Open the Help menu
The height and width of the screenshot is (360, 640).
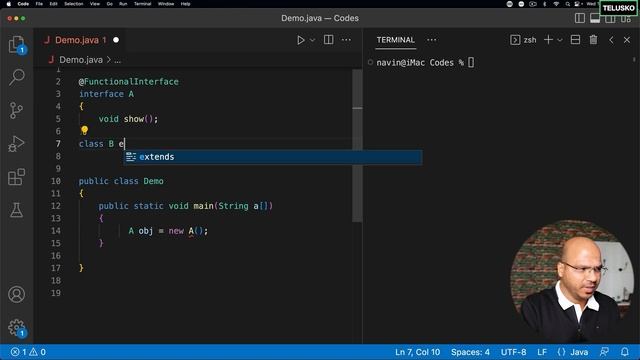pyautogui.click(x=185, y=4)
